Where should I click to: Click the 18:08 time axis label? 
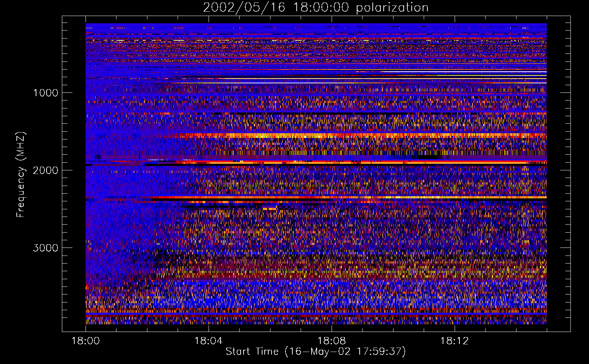331,341
